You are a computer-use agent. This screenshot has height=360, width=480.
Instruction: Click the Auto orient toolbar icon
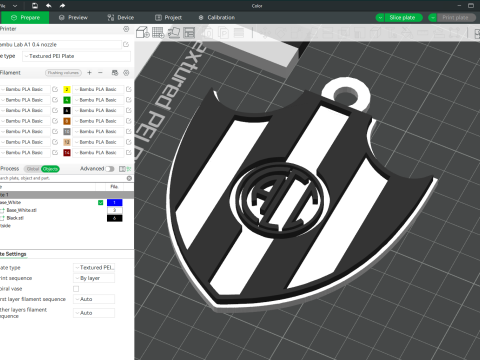point(174,32)
